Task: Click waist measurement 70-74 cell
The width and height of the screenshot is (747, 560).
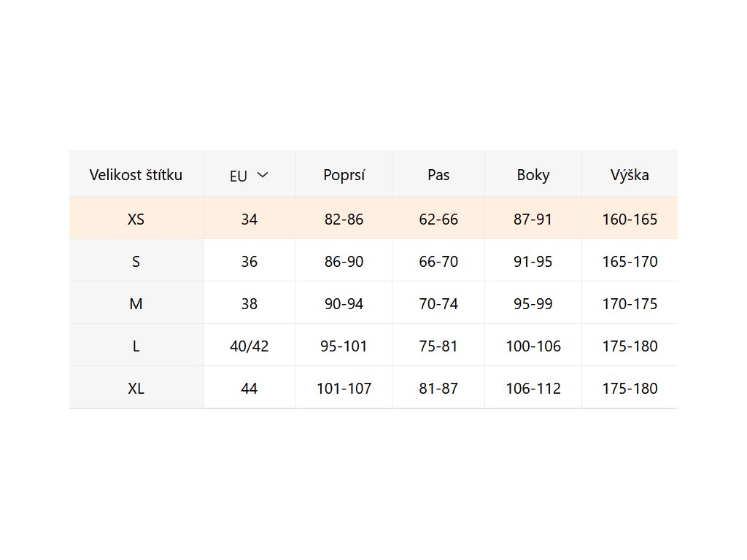Action: point(438,303)
